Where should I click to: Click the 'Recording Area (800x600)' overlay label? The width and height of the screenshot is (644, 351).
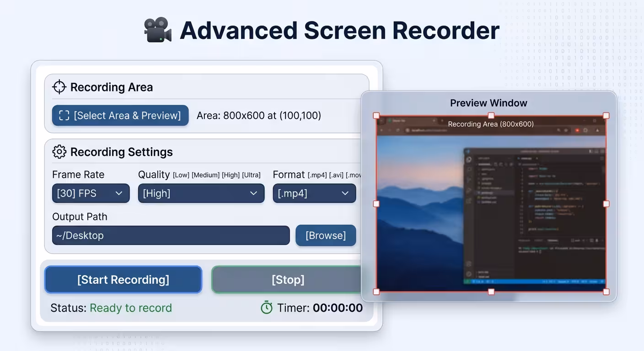[x=491, y=124]
